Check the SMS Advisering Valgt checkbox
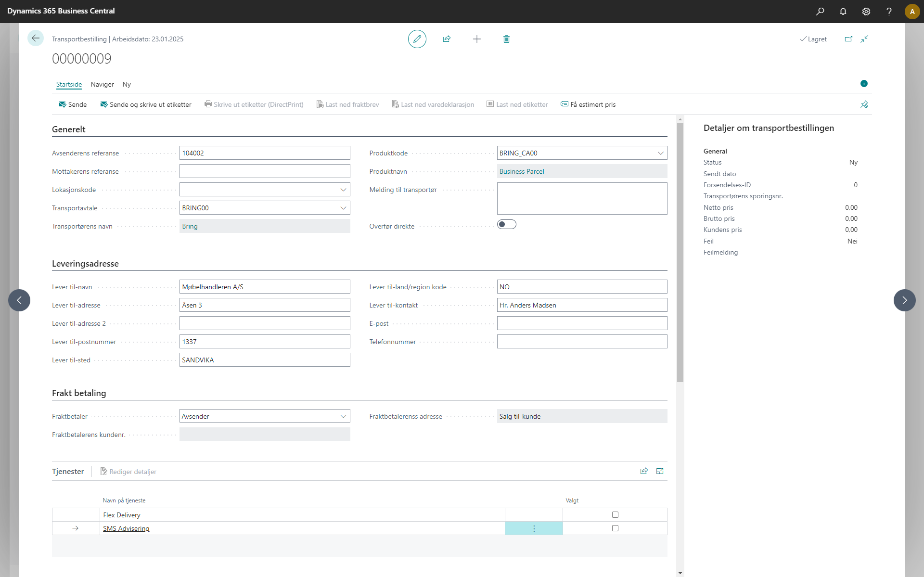 click(x=615, y=528)
